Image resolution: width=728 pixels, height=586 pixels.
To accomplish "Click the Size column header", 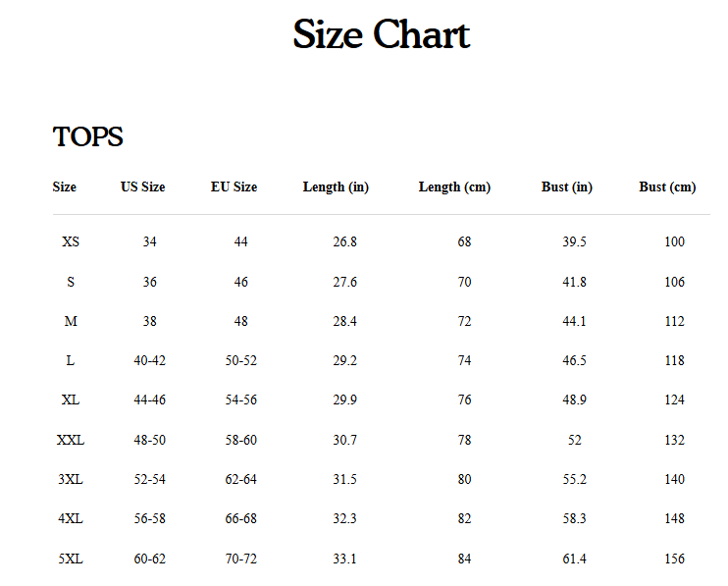I will (x=65, y=186).
